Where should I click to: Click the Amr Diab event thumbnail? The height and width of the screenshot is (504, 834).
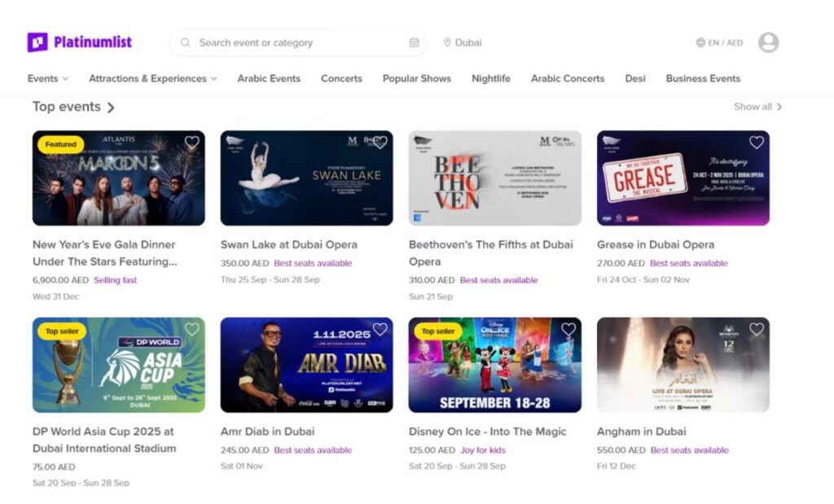coord(307,366)
